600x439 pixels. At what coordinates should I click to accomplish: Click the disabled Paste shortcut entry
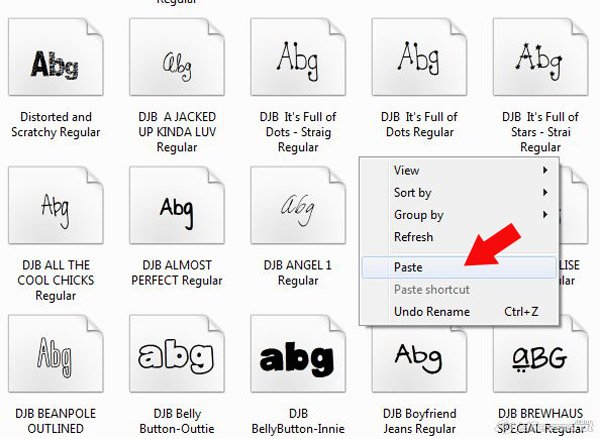click(x=459, y=289)
